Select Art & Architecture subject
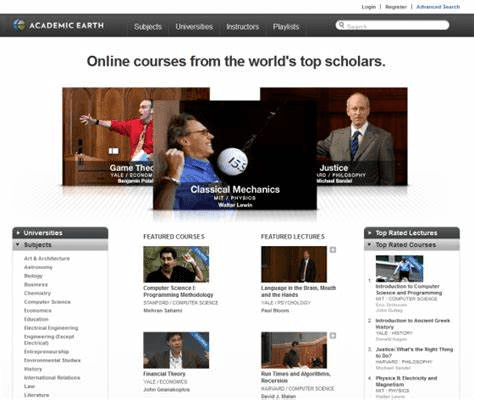Viewport: 494px width, 413px height. pos(47,258)
